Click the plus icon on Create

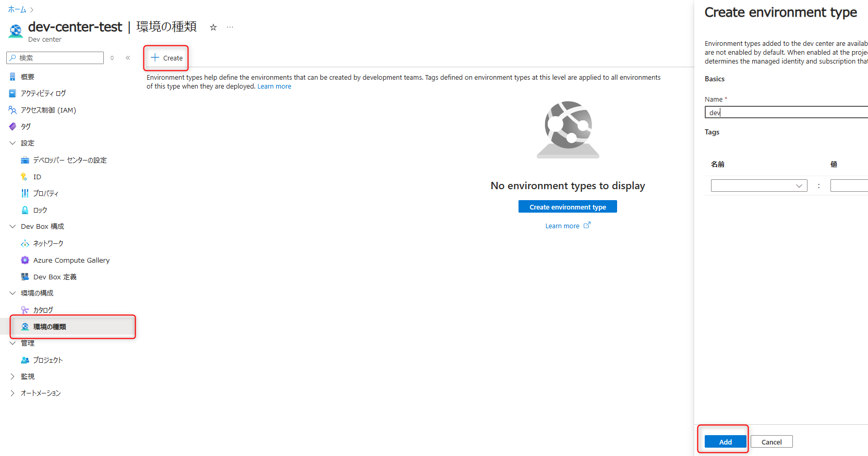[x=155, y=57]
